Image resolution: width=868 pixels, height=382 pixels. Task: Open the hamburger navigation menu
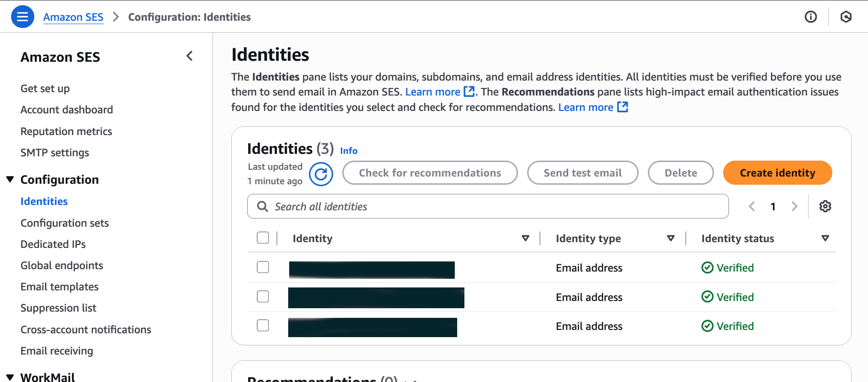(22, 17)
